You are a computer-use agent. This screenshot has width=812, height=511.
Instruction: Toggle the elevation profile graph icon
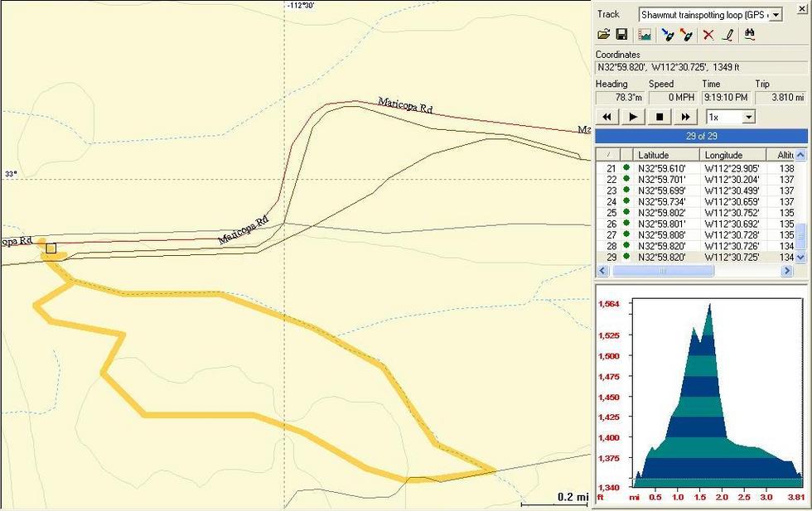point(645,35)
